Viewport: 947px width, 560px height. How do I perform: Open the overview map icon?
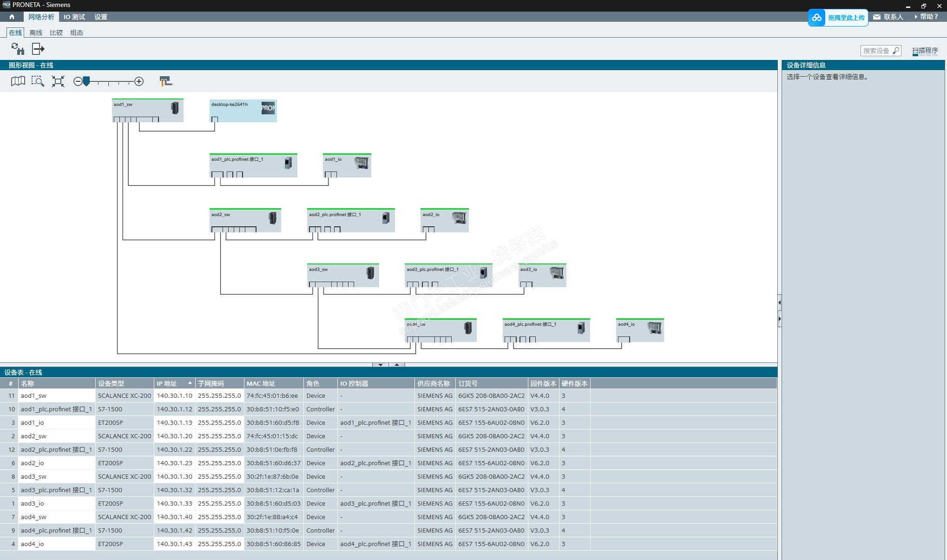(x=18, y=81)
